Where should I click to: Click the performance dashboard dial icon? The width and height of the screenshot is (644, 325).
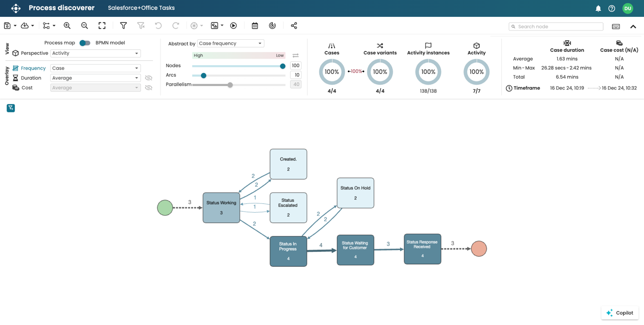(x=272, y=25)
